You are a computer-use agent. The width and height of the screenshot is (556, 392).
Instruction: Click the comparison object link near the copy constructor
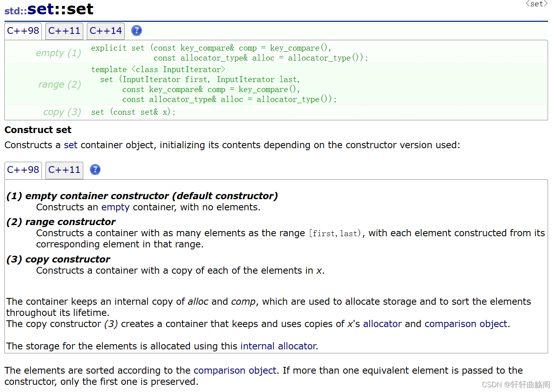(x=466, y=324)
